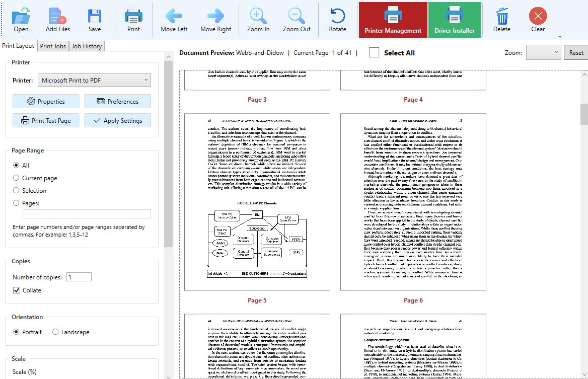Open the Job History tab

(x=86, y=46)
